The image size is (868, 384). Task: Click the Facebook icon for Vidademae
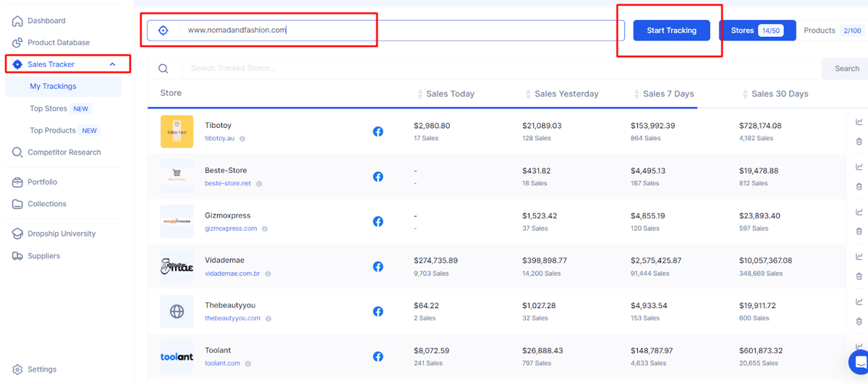point(378,266)
